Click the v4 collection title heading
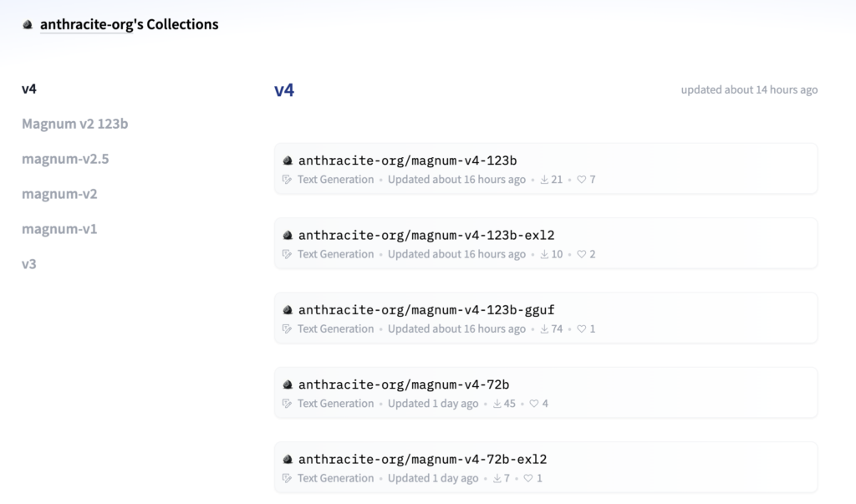856x504 pixels. 283,89
